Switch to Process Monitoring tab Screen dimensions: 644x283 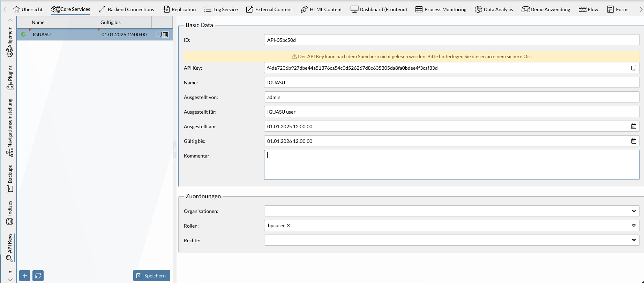[x=441, y=9]
